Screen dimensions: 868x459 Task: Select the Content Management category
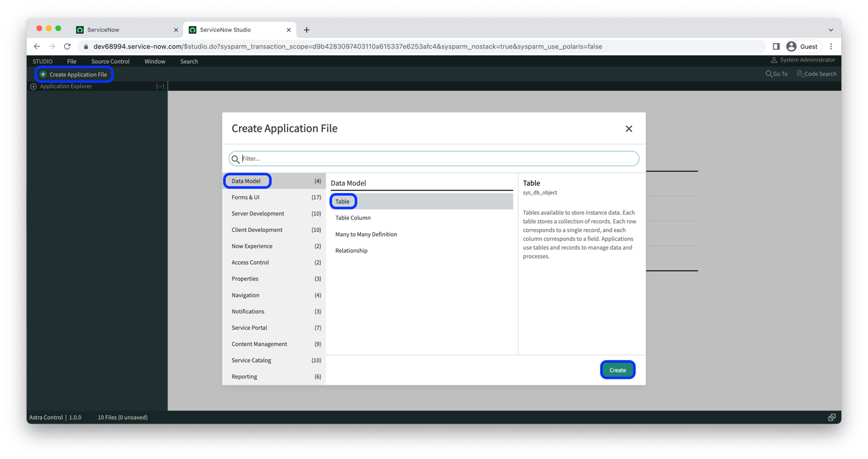(x=274, y=344)
